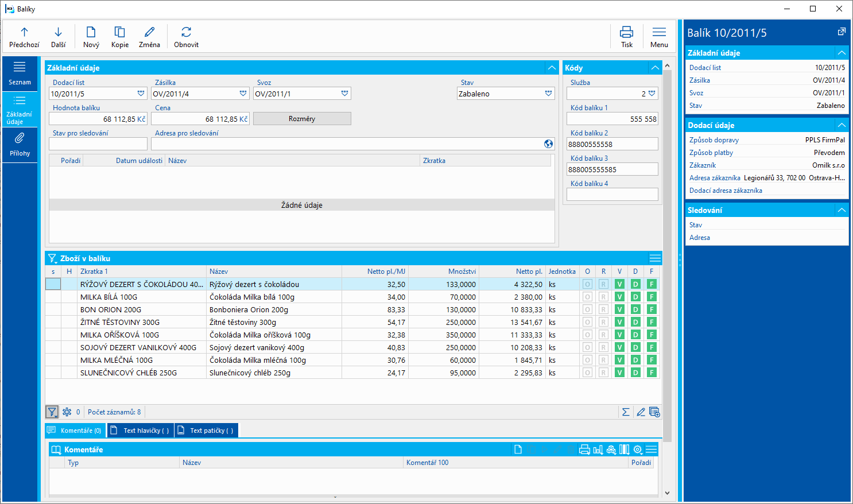Image resolution: width=853 pixels, height=504 pixels.
Task: Click the globe icon in Adresa pro sledování
Action: [548, 144]
